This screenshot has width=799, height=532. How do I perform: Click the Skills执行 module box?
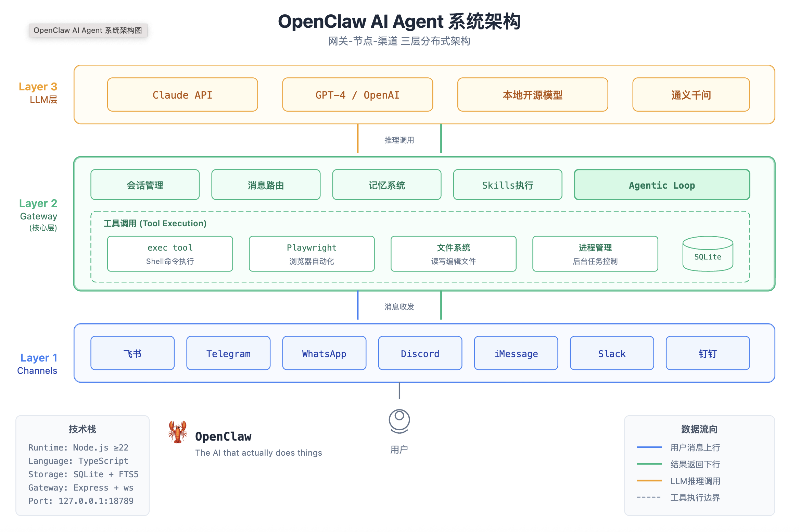[x=507, y=185]
